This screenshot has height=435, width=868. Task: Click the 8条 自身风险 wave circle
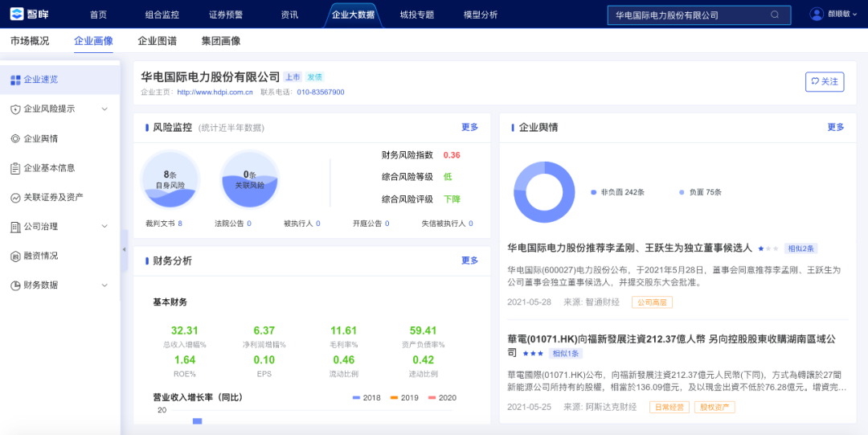pos(170,179)
